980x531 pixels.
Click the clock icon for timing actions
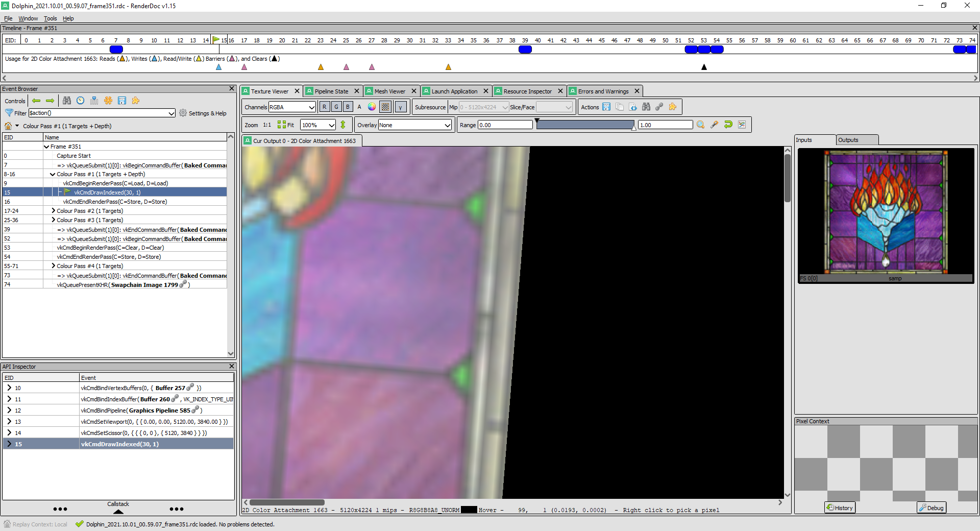81,101
